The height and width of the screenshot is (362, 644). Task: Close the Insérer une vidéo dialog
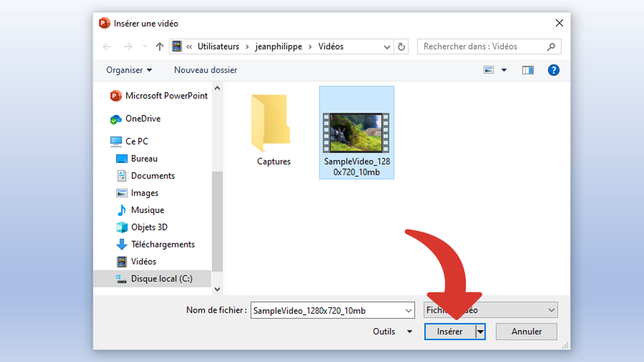[x=559, y=23]
